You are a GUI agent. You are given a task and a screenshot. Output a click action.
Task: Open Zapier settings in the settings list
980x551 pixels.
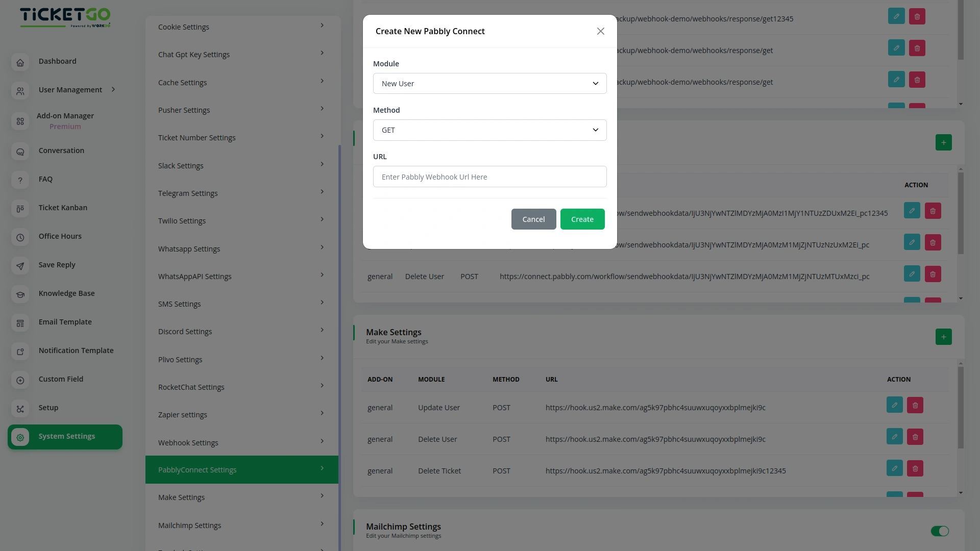241,414
